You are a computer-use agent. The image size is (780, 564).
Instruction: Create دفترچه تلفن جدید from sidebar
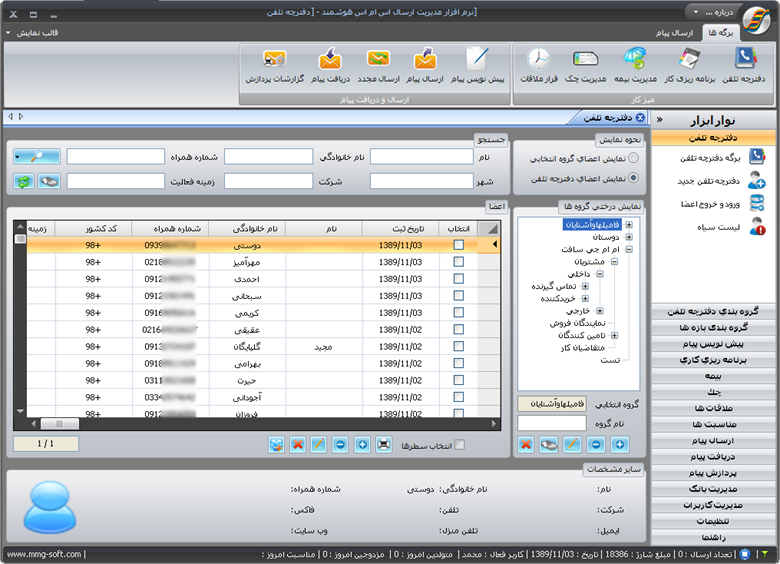coord(721,181)
